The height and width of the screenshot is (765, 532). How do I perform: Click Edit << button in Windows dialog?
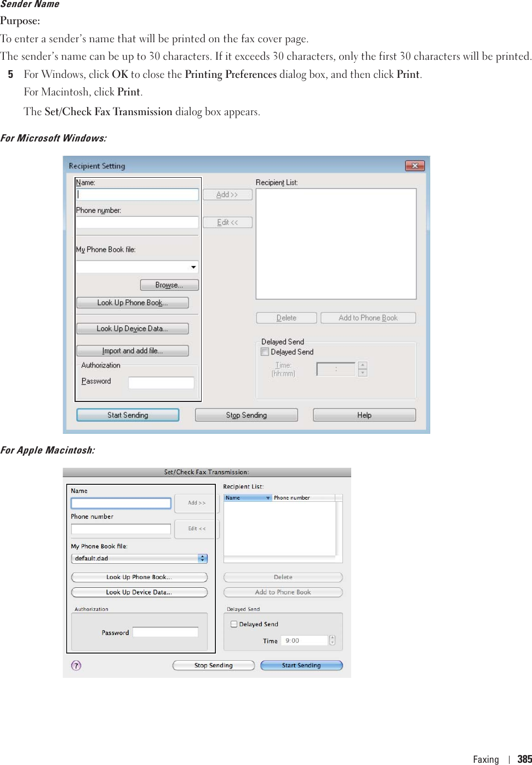[227, 222]
